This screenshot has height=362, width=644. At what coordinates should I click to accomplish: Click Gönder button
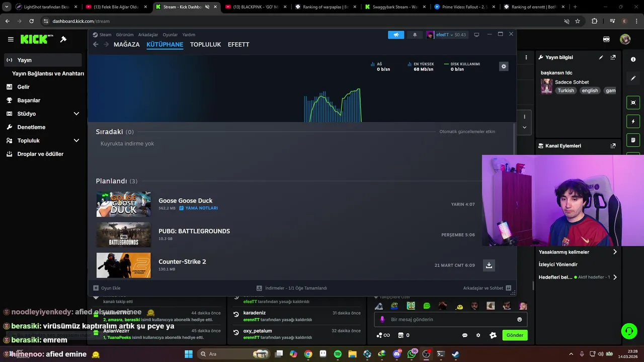(515, 335)
